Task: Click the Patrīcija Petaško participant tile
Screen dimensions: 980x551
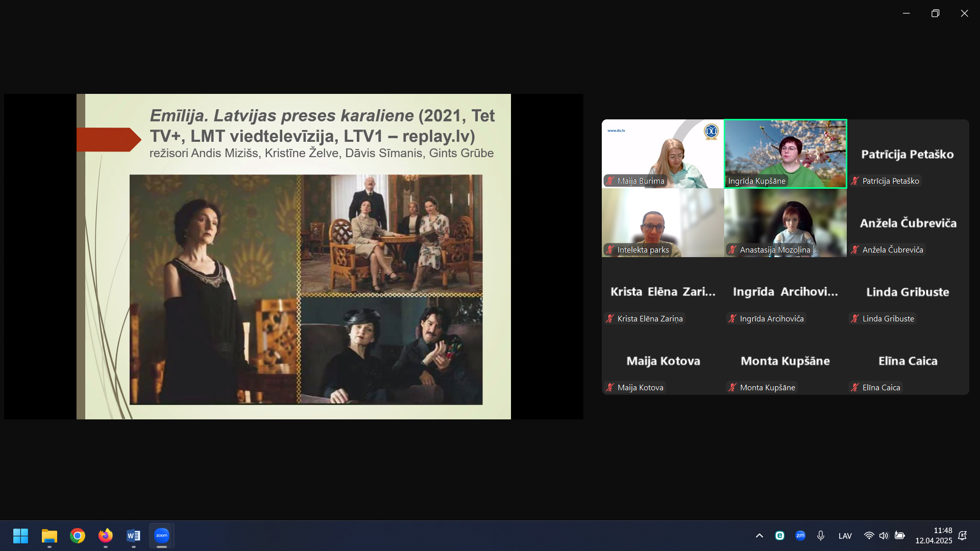Action: pos(908,154)
